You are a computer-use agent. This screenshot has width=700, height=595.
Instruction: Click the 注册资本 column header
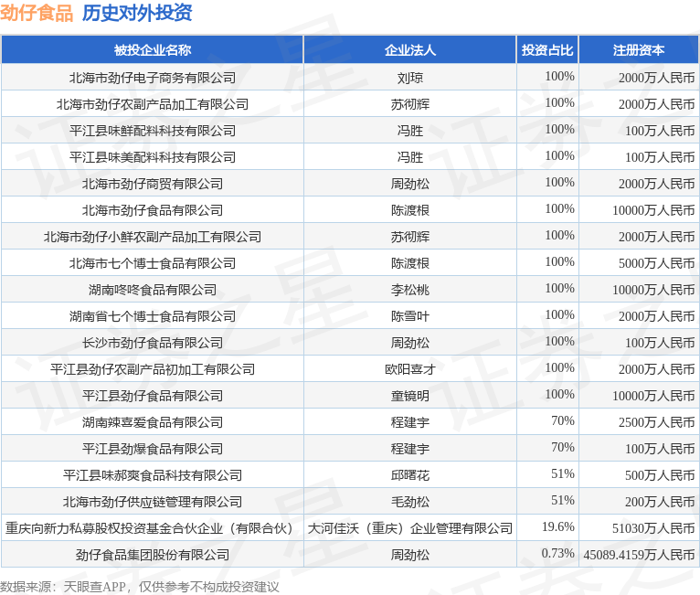[x=639, y=49]
